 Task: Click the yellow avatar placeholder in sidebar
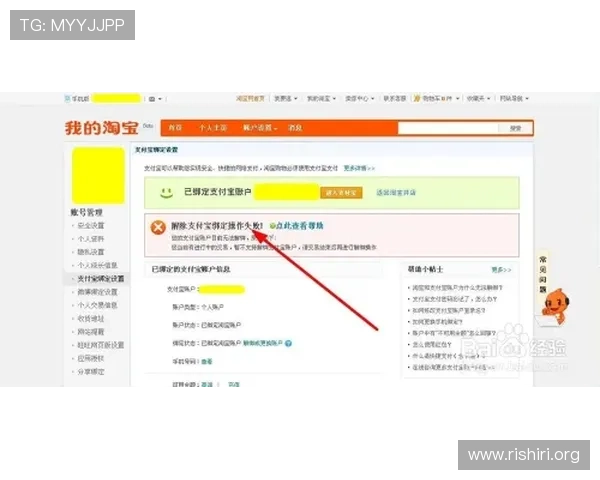click(98, 175)
